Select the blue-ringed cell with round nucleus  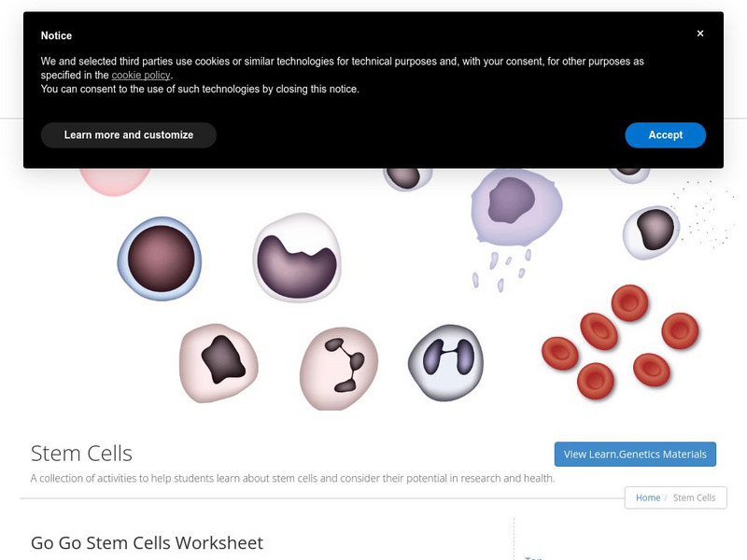click(160, 259)
